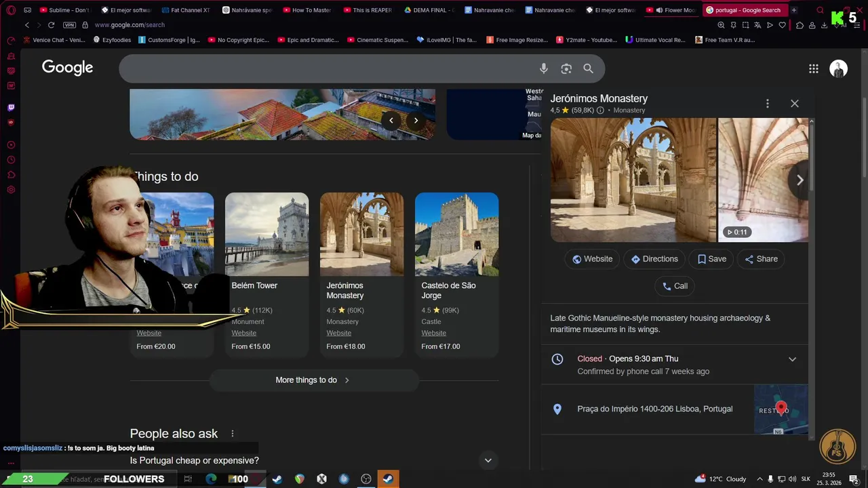868x488 pixels.
Task: Open Castelo de São Jorge Website link
Action: click(x=433, y=333)
